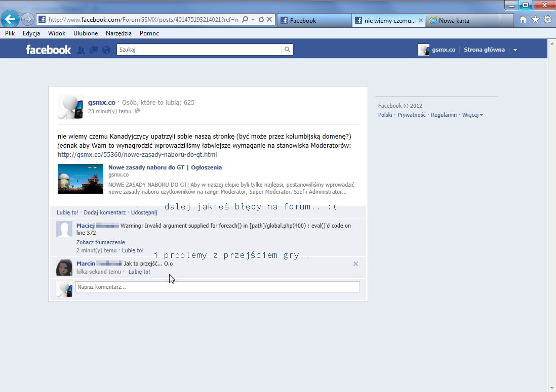Viewport: 556px width, 392px height.
Task: Click the Napisz komentarz input field
Action: [x=217, y=287]
